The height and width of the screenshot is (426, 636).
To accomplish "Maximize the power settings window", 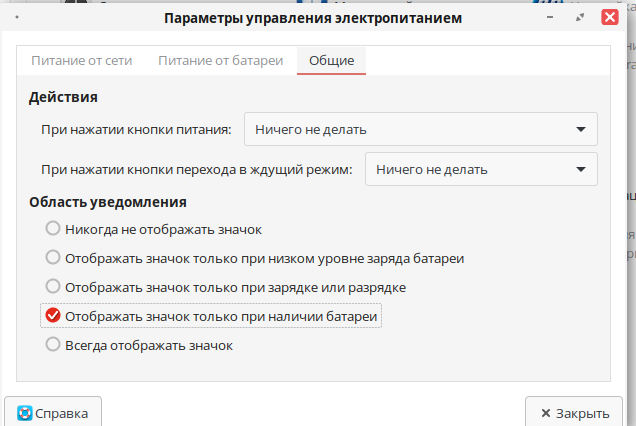I will (579, 18).
